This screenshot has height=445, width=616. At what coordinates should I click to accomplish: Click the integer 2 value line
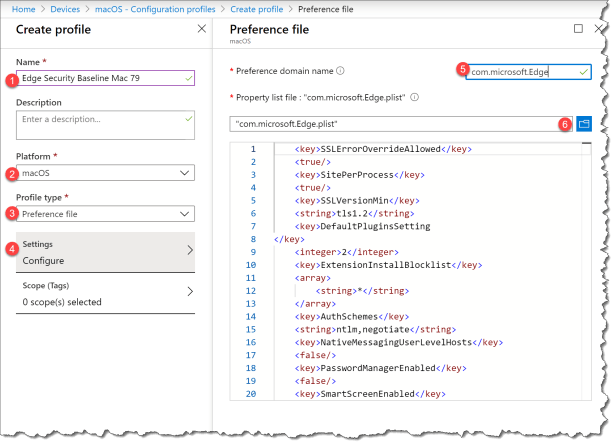346,252
